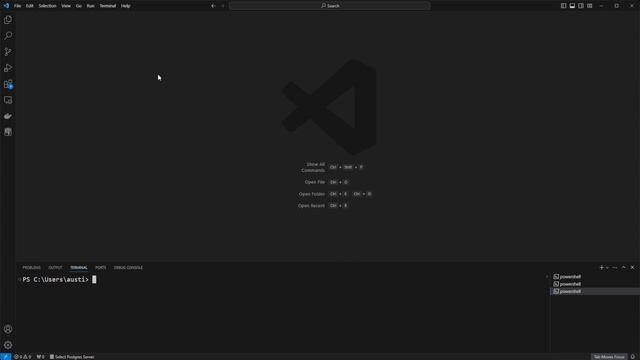Select the third highlighted powershell terminal
Image resolution: width=640 pixels, height=360 pixels.
(595, 291)
